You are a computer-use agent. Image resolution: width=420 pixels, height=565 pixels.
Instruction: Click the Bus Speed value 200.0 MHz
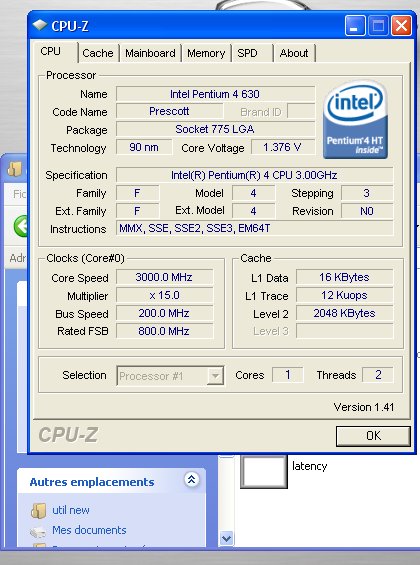pyautogui.click(x=165, y=313)
